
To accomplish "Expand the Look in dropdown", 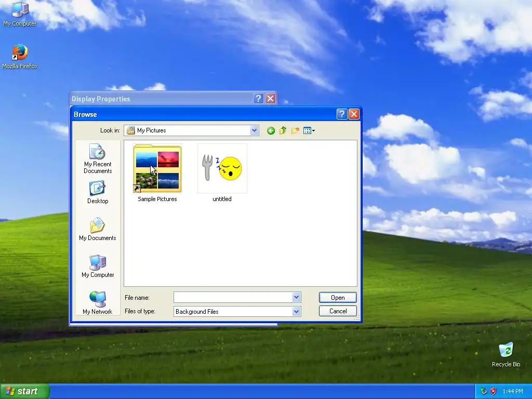I will click(254, 130).
